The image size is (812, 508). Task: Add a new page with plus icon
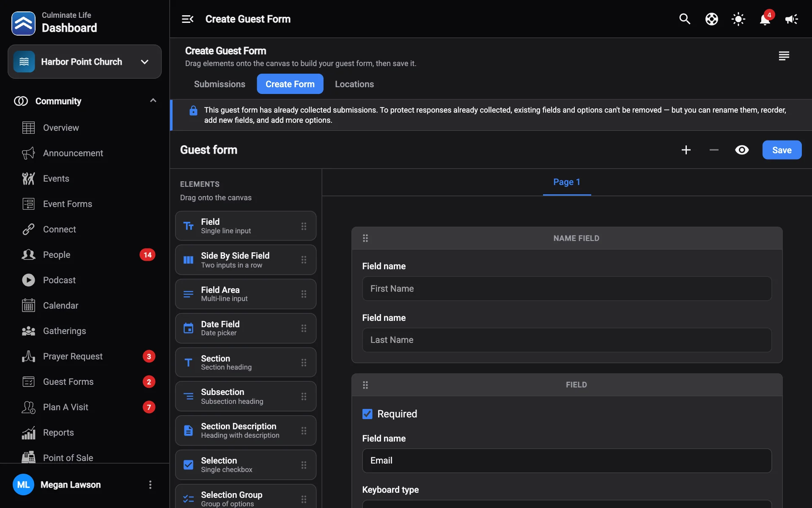point(686,150)
